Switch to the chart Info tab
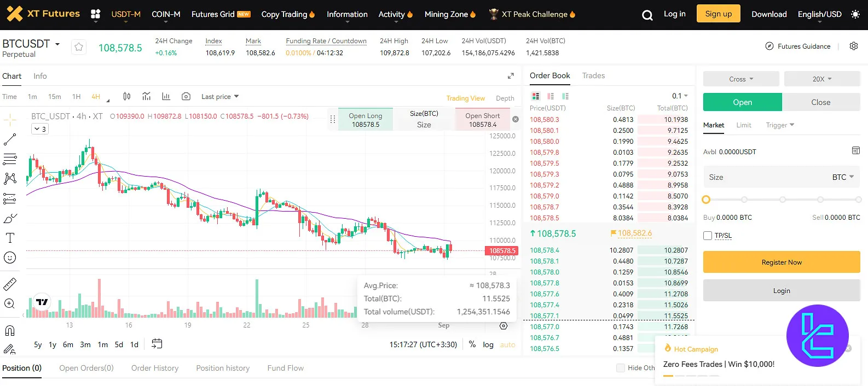Image resolution: width=868 pixels, height=386 pixels. click(40, 76)
